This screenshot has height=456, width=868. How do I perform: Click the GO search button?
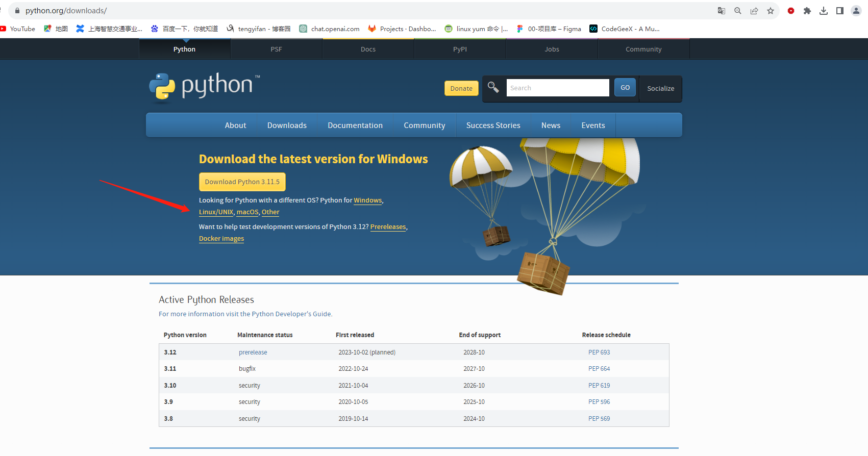pos(625,88)
